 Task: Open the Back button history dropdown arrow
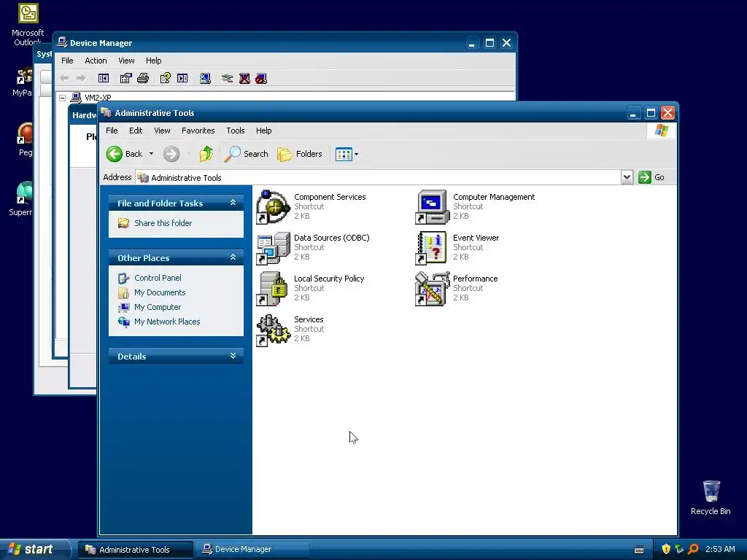pos(151,154)
